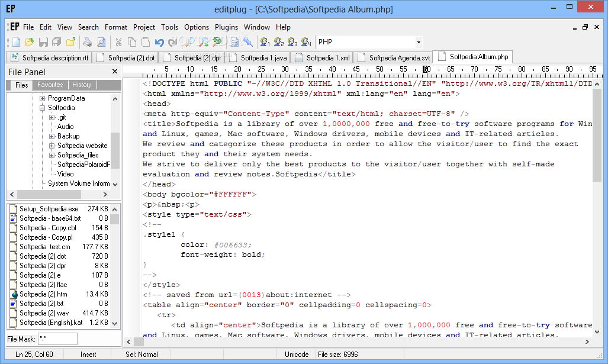This screenshot has height=364, width=608.
Task: Select the Audio folder in tree
Action: pyautogui.click(x=65, y=127)
